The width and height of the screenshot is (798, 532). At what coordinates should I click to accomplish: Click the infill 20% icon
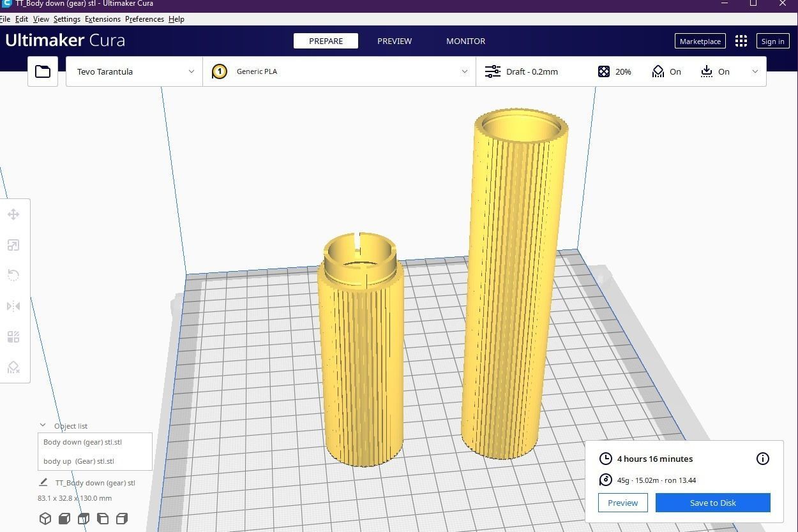point(604,71)
